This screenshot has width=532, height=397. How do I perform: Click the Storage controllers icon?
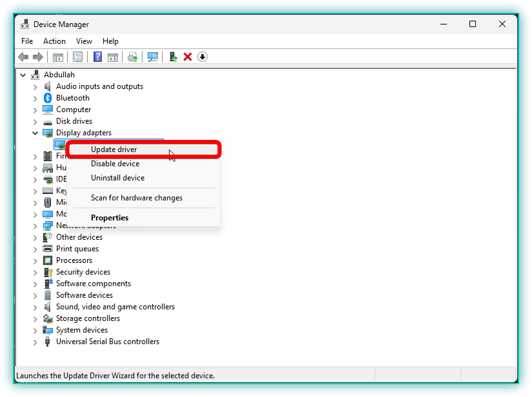(x=48, y=318)
